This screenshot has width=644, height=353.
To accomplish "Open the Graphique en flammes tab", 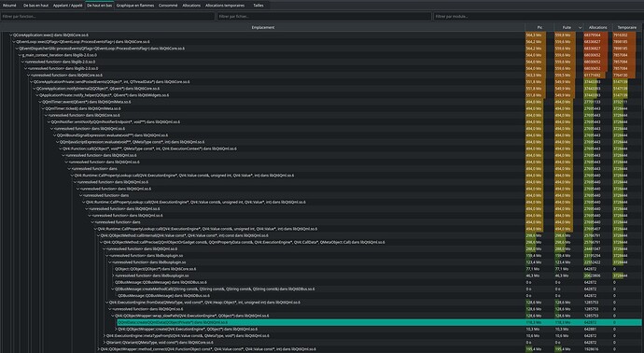I will [x=135, y=6].
